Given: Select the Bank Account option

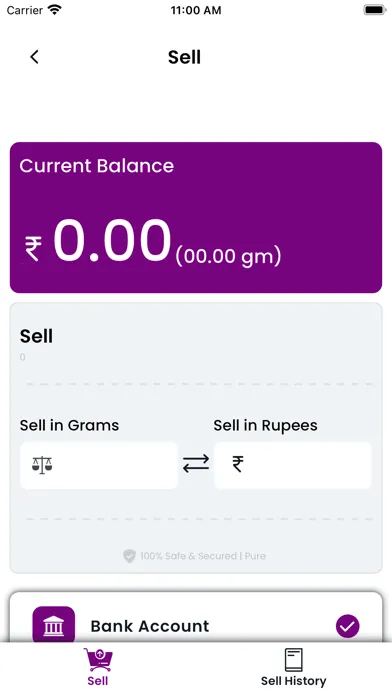Looking at the screenshot, I should [x=196, y=618].
